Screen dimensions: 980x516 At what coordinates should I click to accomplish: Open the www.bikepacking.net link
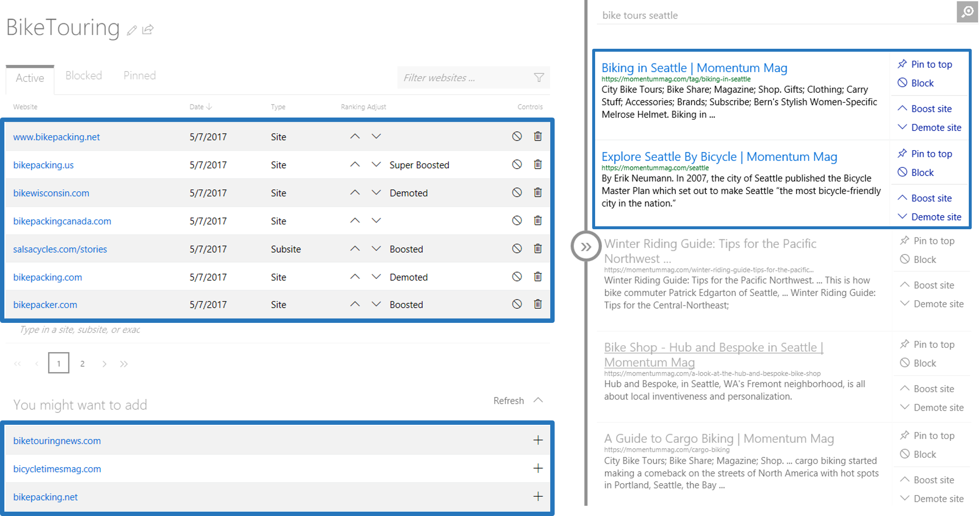(x=56, y=137)
